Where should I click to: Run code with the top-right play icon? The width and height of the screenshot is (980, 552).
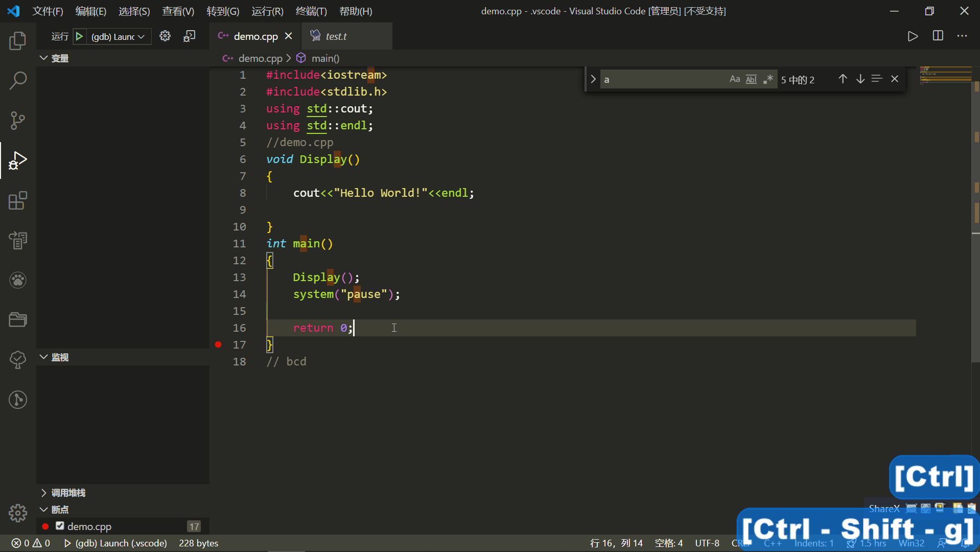coord(913,36)
